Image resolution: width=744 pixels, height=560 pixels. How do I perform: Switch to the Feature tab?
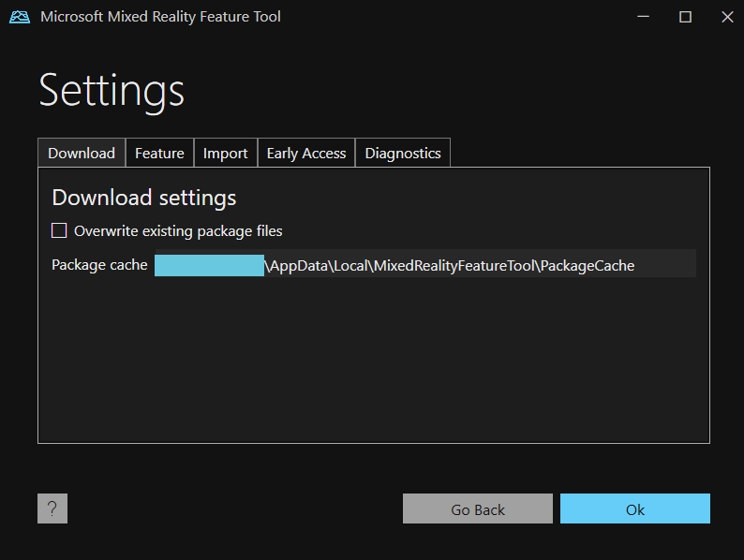tap(159, 153)
